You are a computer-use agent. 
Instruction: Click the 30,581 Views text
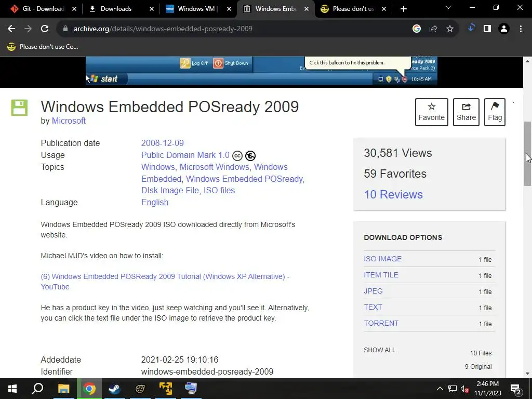tap(397, 153)
